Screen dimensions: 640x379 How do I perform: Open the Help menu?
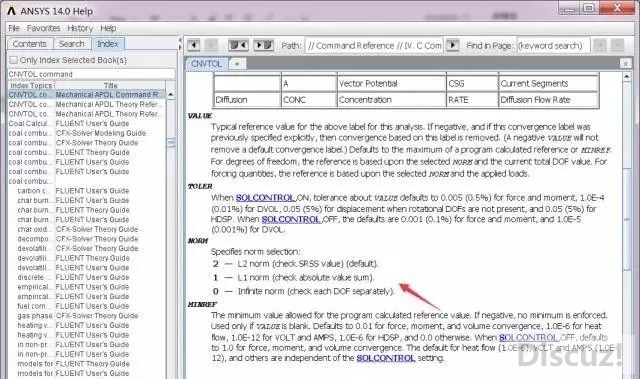(x=108, y=28)
